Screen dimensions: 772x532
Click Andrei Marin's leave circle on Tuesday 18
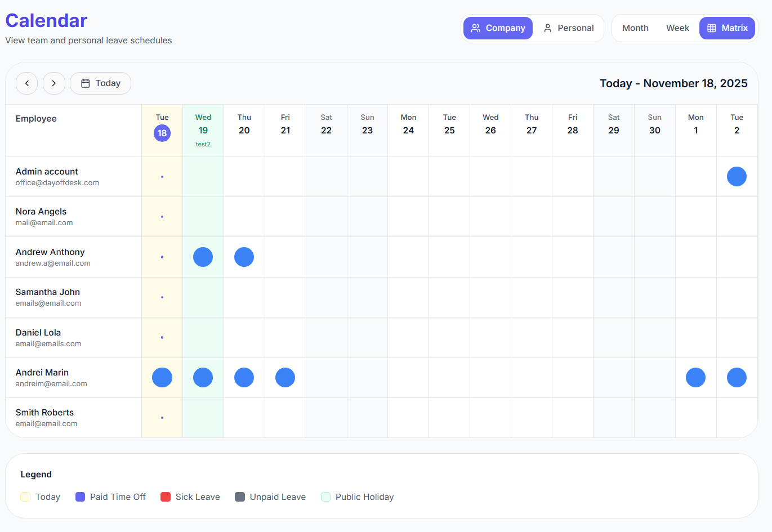162,377
